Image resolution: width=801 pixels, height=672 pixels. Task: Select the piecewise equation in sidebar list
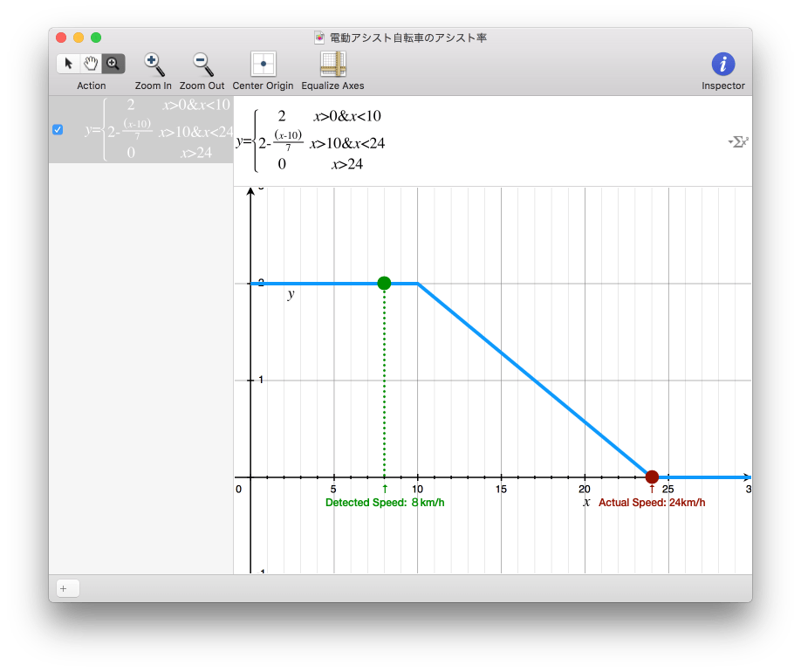[157, 130]
